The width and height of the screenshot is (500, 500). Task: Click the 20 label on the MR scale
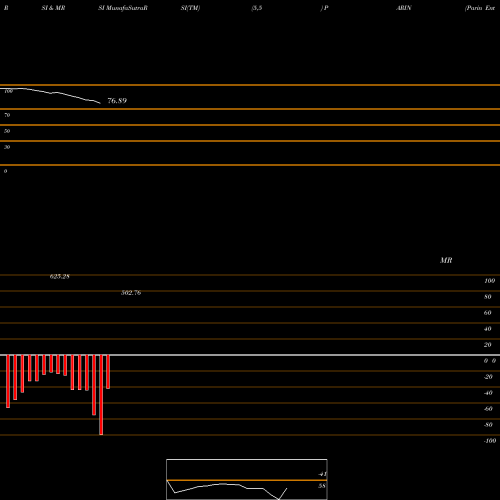[488, 345]
